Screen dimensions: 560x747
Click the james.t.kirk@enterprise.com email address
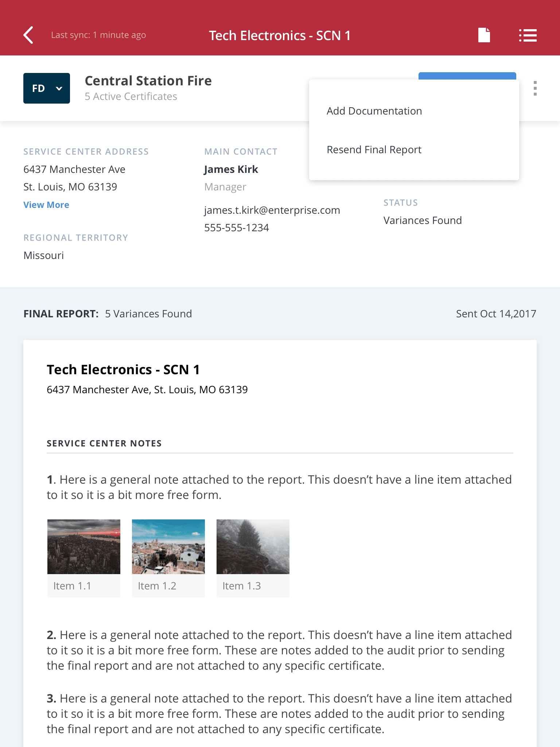tap(272, 210)
